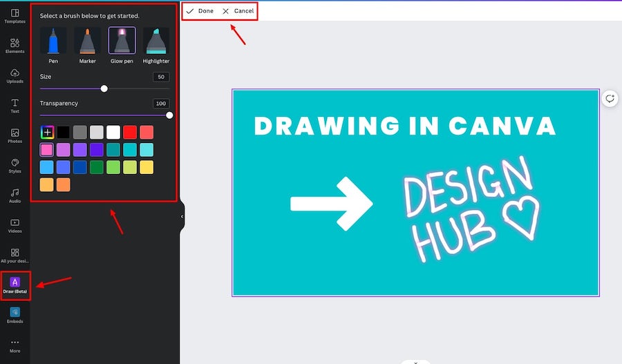Choose the selected pink color swatch

click(x=47, y=150)
